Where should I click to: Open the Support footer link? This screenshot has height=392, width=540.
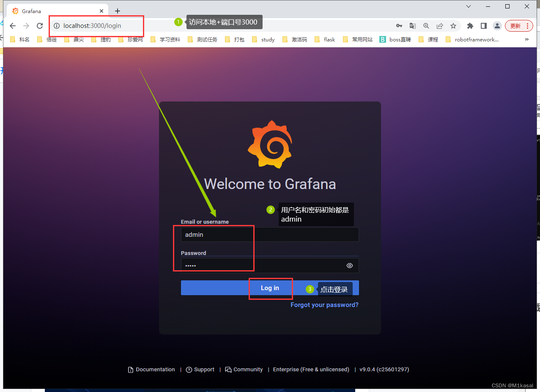point(200,370)
